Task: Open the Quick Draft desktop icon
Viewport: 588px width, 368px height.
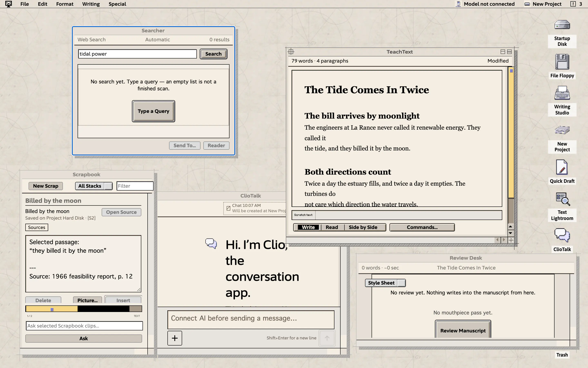Action: point(562,167)
